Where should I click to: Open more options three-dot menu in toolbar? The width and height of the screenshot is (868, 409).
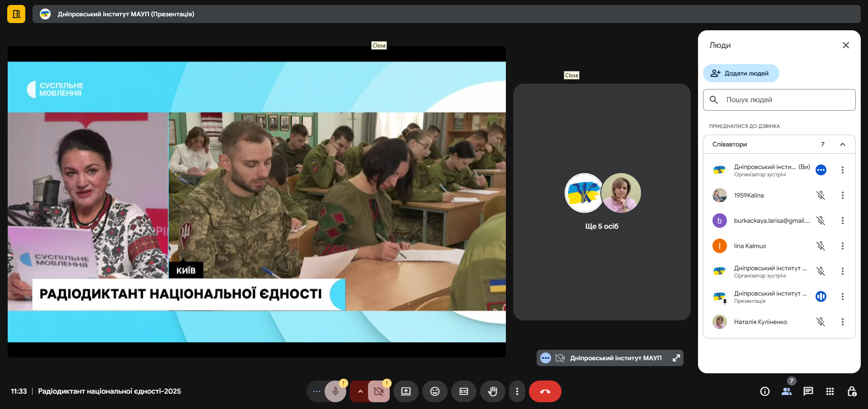[517, 391]
